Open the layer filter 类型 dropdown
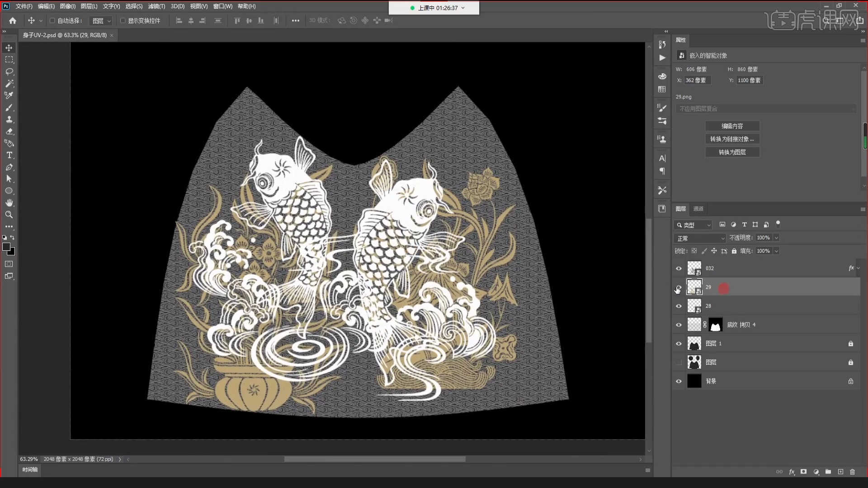The height and width of the screenshot is (488, 868). tap(693, 225)
